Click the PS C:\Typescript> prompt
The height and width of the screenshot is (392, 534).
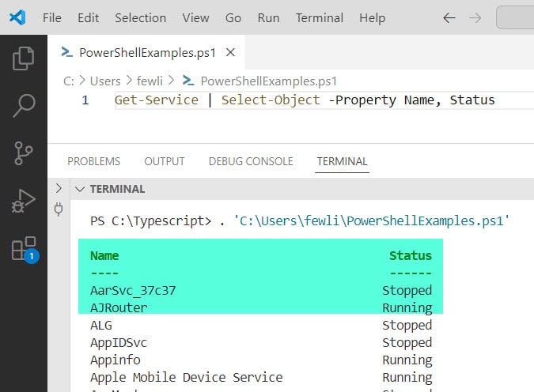pos(151,220)
